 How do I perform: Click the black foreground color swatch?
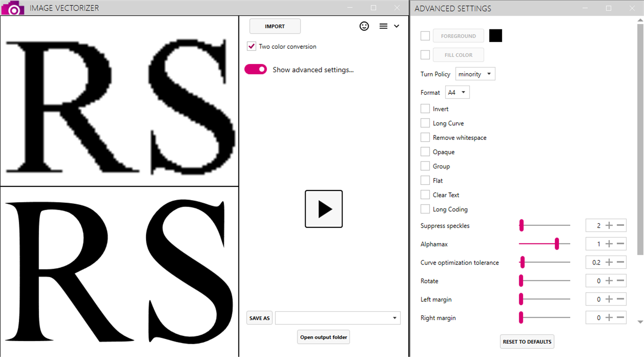[x=496, y=35]
